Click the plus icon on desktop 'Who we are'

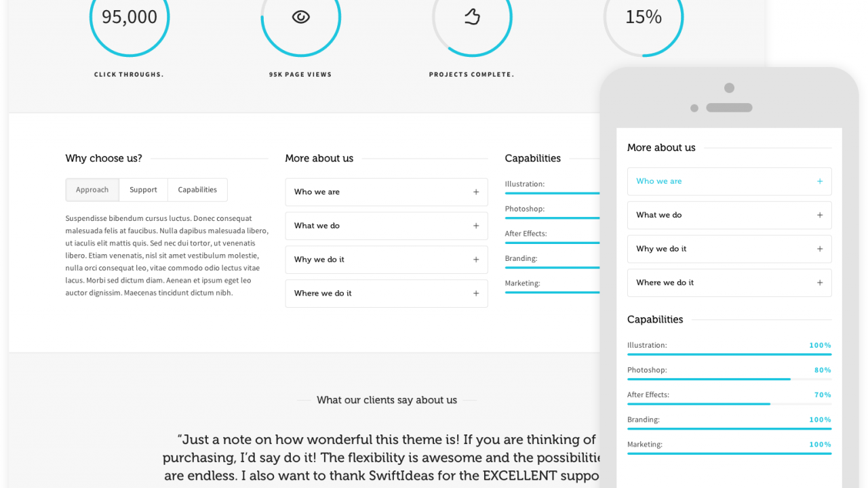476,192
